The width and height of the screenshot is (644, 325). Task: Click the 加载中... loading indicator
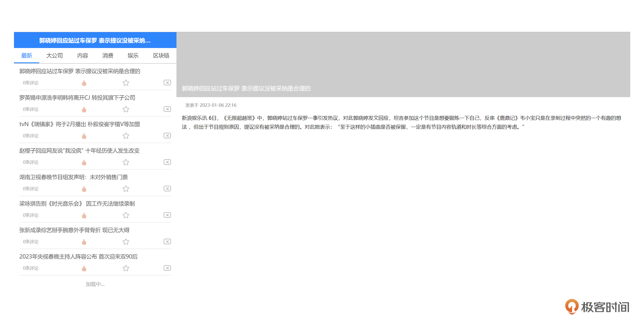(95, 284)
